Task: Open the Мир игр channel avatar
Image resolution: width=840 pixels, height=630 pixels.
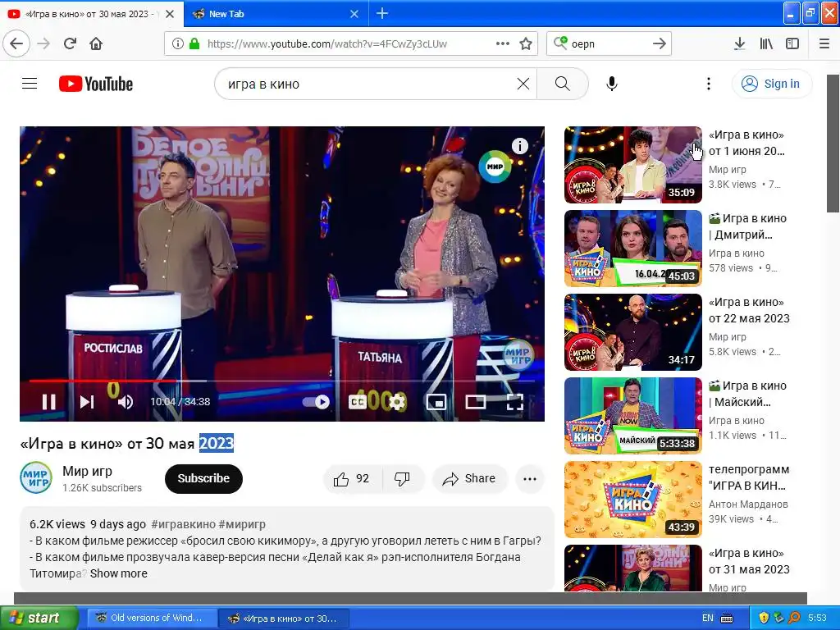Action: [x=36, y=477]
